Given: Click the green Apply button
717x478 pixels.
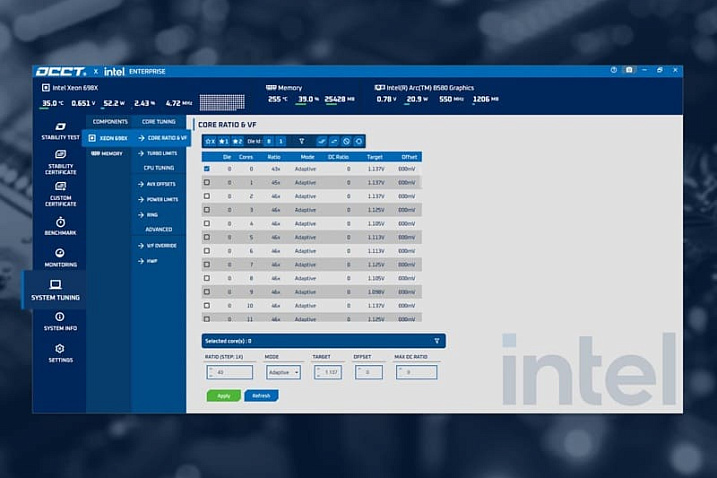Looking at the screenshot, I should (x=224, y=396).
